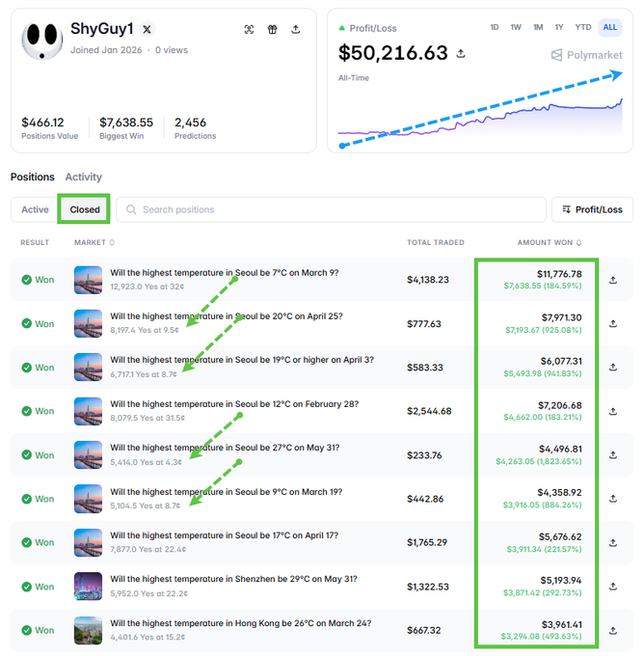644x656 pixels.
Task: Click "$7,193.67 (925.08%)" profit text
Action: (543, 330)
